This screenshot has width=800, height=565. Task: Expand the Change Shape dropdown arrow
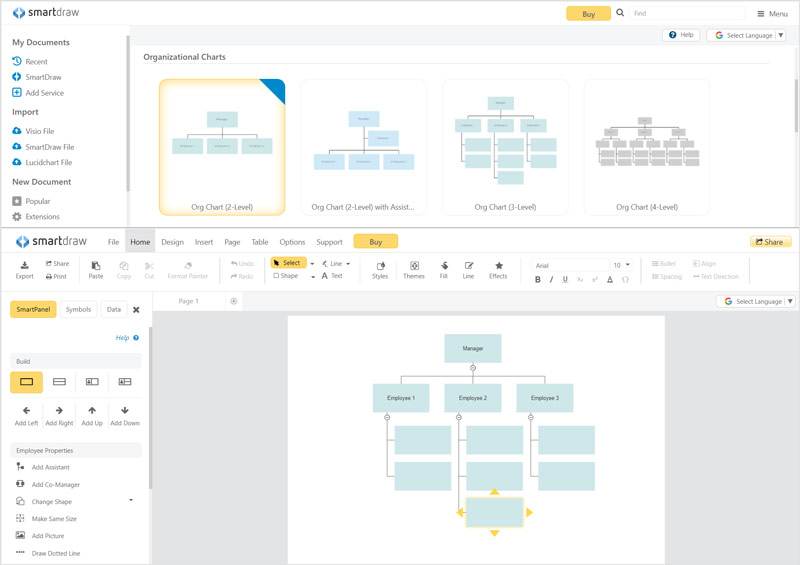[x=131, y=500]
